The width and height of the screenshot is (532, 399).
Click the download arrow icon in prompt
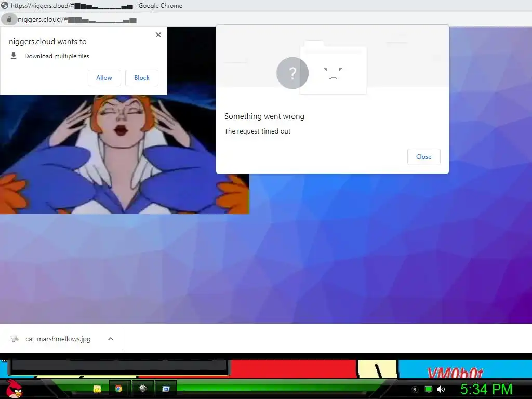pyautogui.click(x=14, y=56)
